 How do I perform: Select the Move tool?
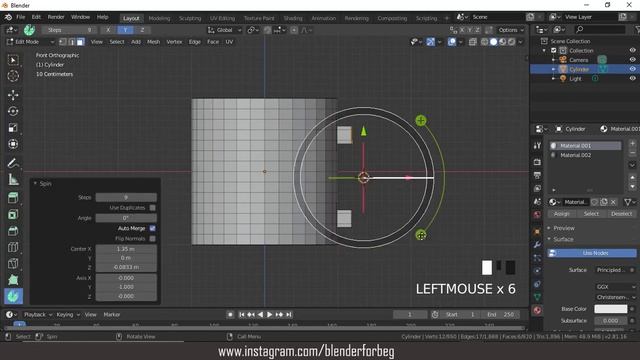(x=13, y=95)
